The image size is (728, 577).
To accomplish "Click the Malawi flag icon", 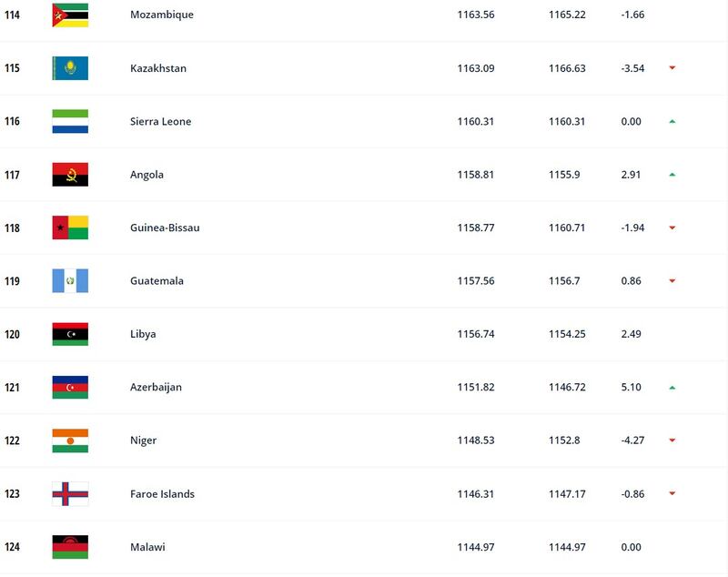I will pyautogui.click(x=70, y=547).
